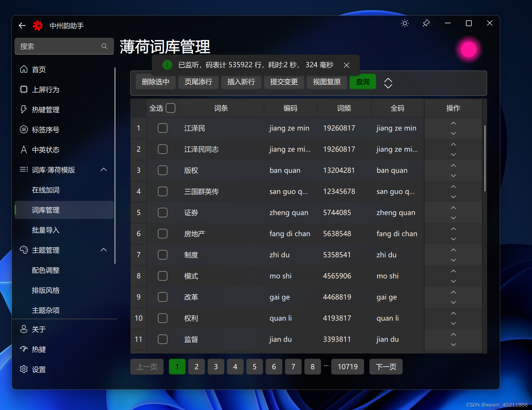Jump to last page 10719
The height and width of the screenshot is (410, 532).
(347, 366)
